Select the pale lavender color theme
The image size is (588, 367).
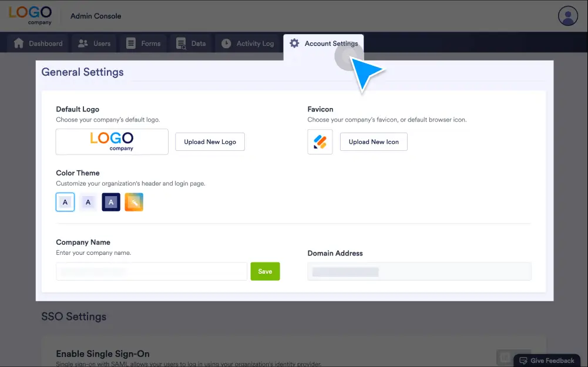[x=88, y=202]
